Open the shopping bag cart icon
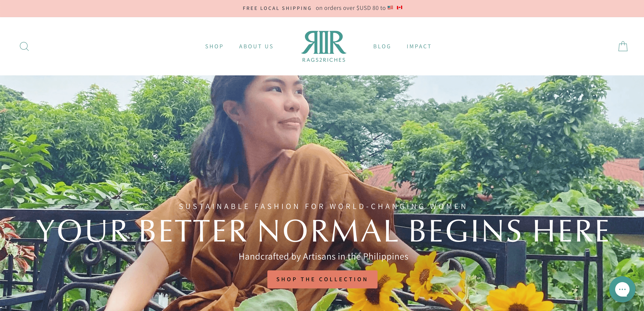Screen dimensions: 644x311 623,46
